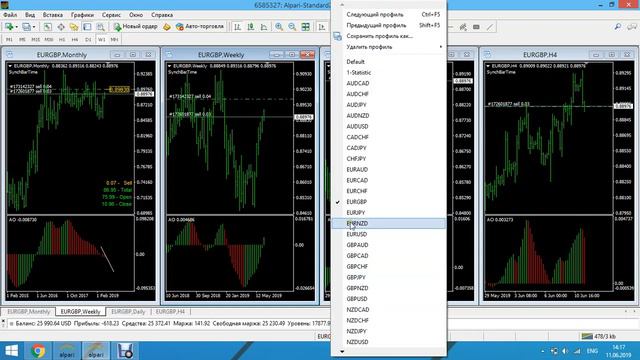Select M1 timeframe
Screen dimensions: 640x360
(9, 40)
